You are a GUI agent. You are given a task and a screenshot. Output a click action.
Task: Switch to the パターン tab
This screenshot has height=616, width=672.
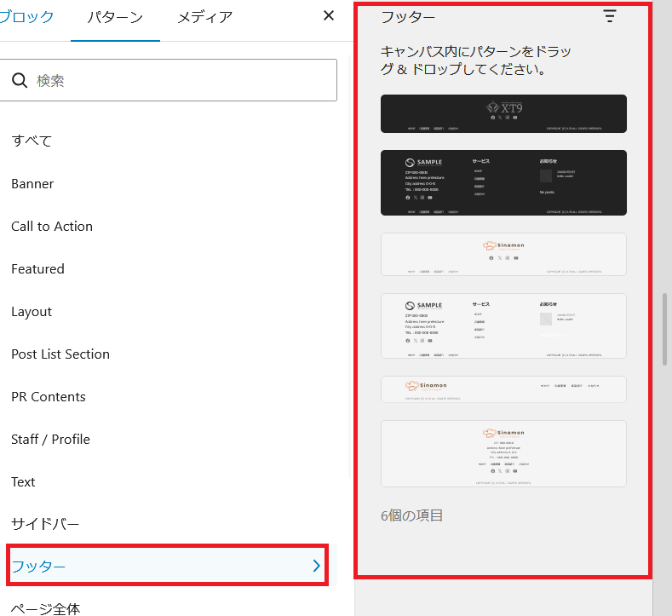pyautogui.click(x=115, y=17)
